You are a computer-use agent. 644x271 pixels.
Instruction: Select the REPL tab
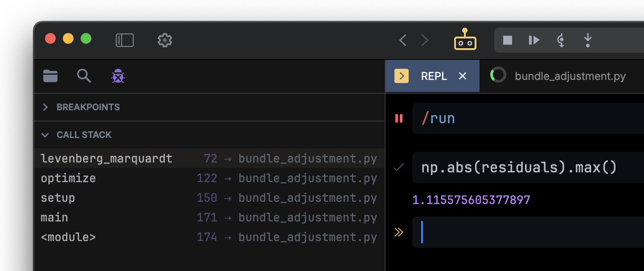[x=434, y=76]
